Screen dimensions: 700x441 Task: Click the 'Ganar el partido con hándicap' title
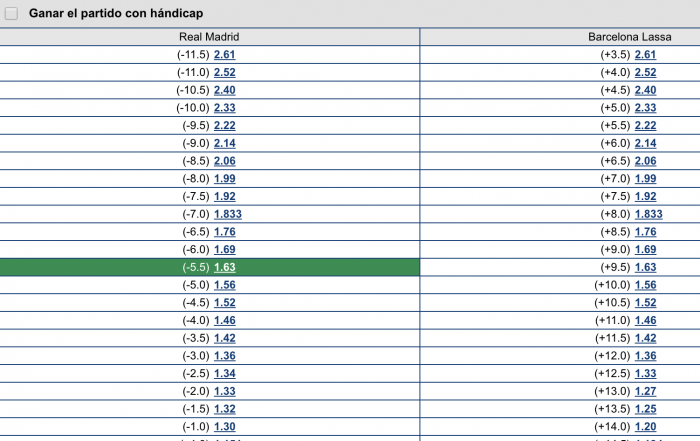116,13
